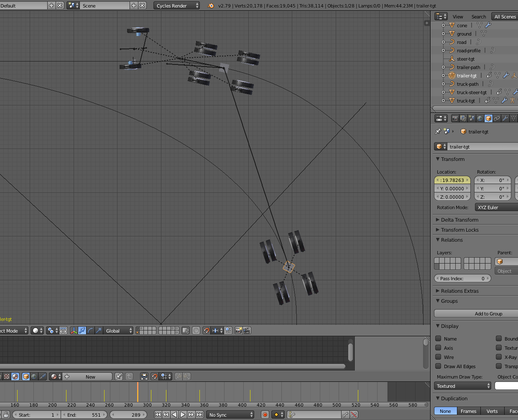518x420 pixels.
Task: Enable the Name display checkbox
Action: [x=439, y=338]
